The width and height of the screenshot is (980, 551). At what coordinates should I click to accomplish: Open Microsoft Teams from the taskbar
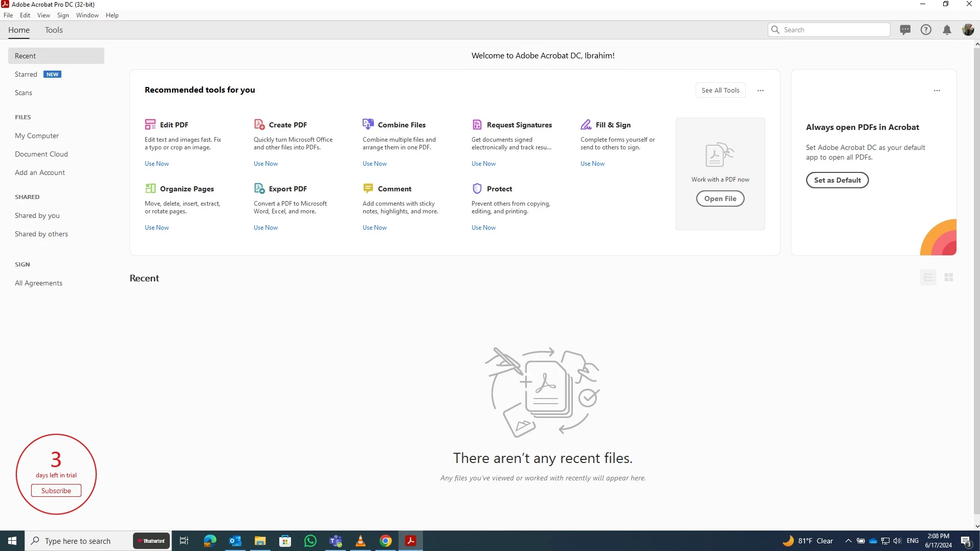point(336,541)
